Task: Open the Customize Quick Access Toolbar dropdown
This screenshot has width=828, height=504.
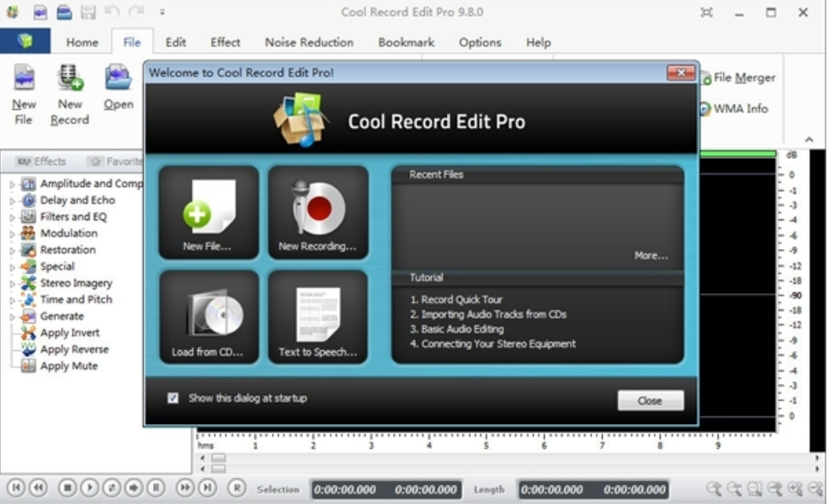Action: point(162,12)
